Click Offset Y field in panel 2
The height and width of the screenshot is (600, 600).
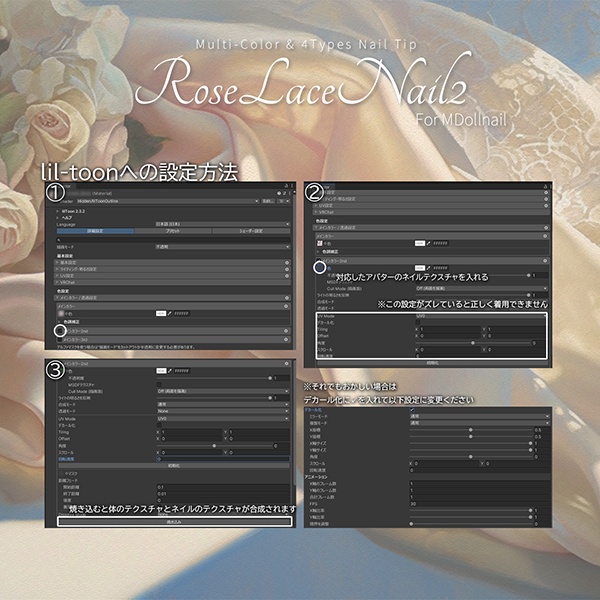click(517, 336)
